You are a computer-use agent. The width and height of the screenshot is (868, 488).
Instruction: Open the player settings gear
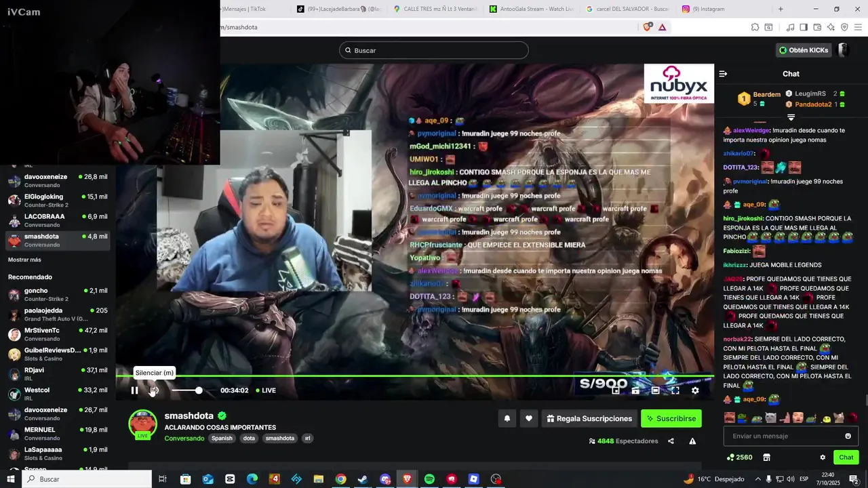695,390
